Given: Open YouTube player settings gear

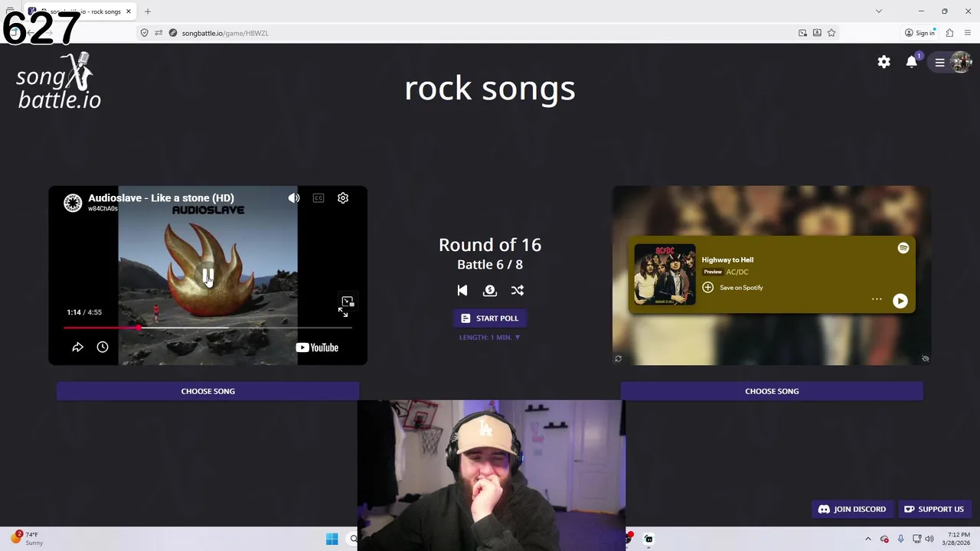Looking at the screenshot, I should point(343,198).
